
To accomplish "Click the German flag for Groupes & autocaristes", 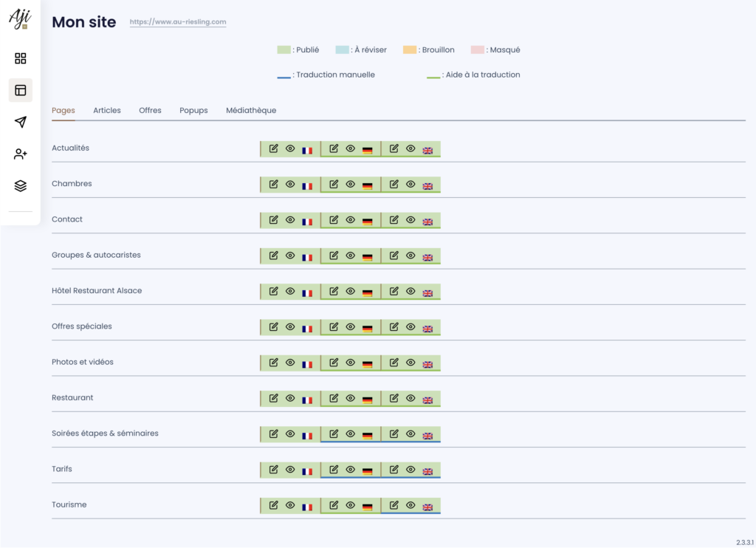I will pos(367,258).
